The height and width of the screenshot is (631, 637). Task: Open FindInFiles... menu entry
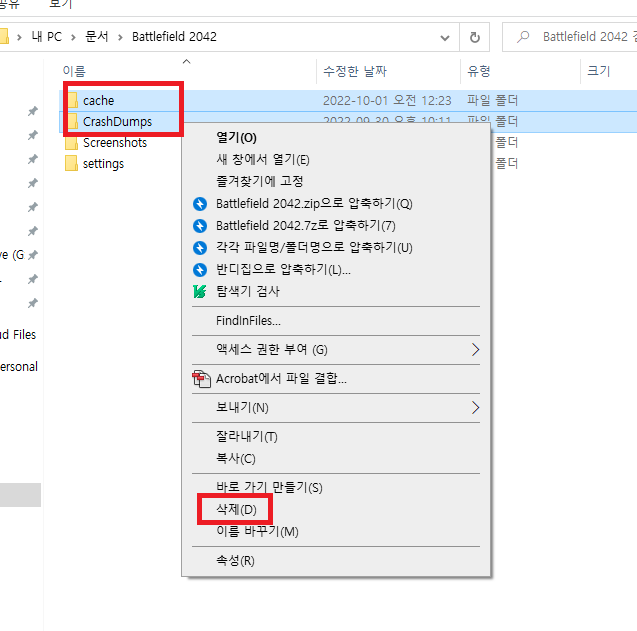(248, 321)
